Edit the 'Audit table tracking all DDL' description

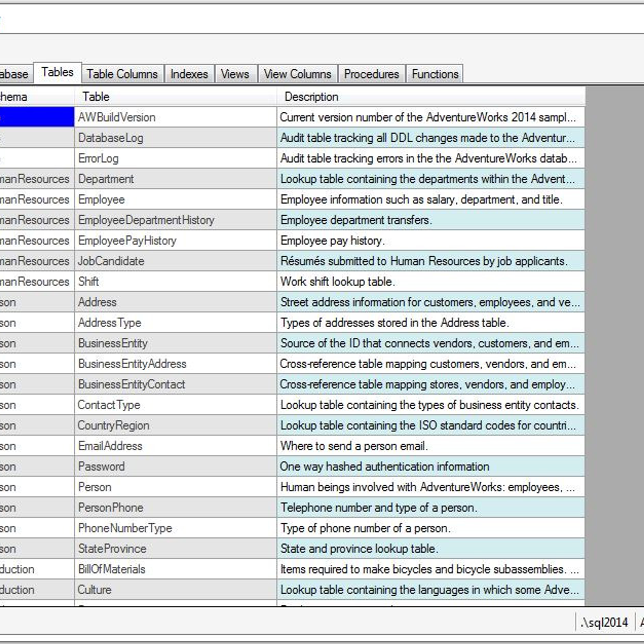coord(431,138)
